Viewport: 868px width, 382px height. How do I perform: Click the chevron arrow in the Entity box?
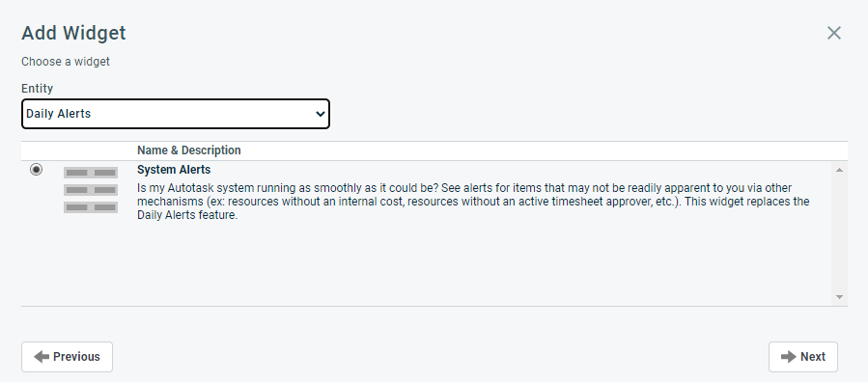click(320, 114)
